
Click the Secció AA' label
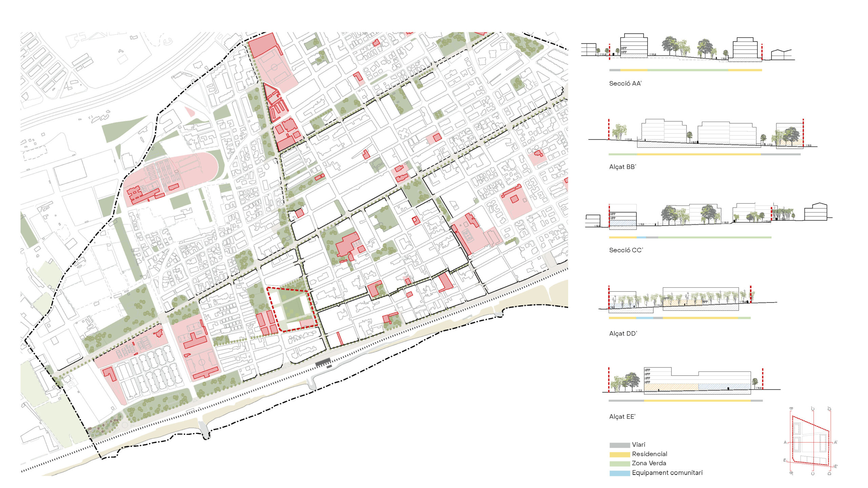[625, 83]
